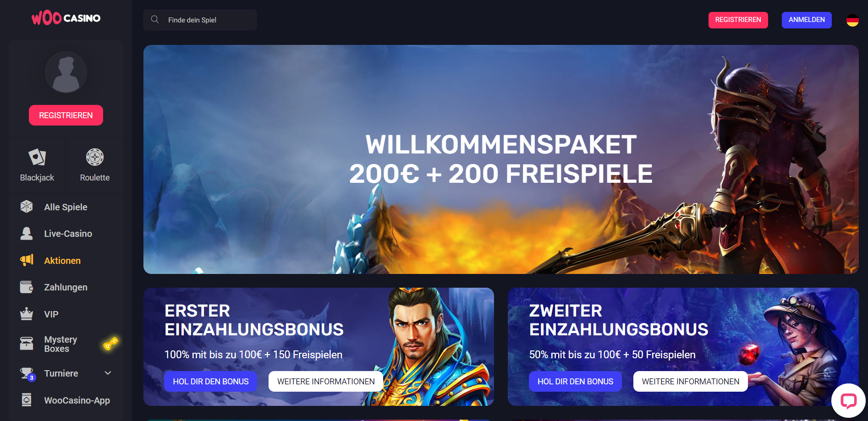The height and width of the screenshot is (421, 868).
Task: Open the Roulette wheel icon
Action: pyautogui.click(x=95, y=157)
